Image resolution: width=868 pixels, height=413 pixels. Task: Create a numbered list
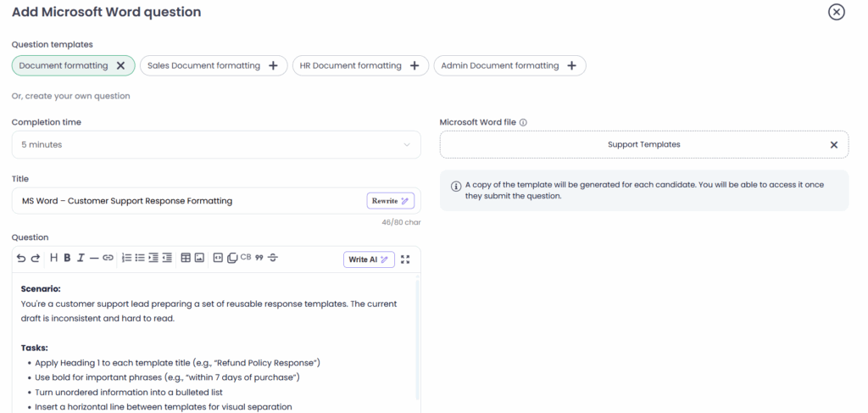pos(127,258)
